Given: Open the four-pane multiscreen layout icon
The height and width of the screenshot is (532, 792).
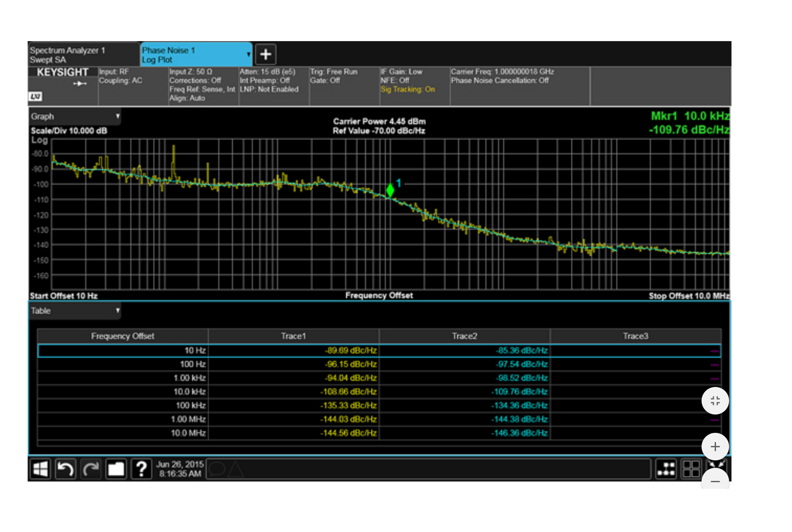Looking at the screenshot, I should (x=692, y=470).
